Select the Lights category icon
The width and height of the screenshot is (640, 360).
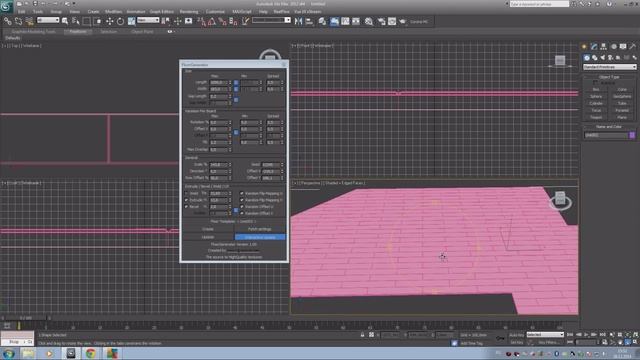pos(602,58)
